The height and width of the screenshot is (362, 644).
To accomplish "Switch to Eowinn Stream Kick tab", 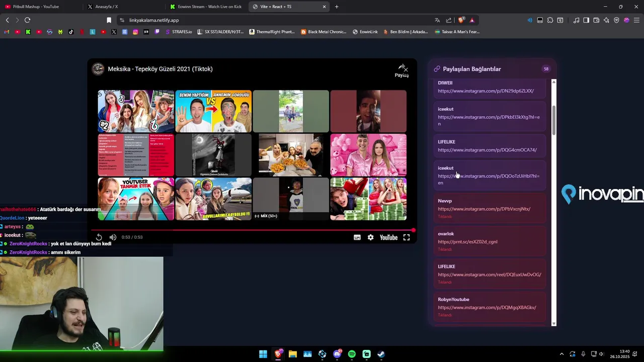I will (x=206, y=7).
